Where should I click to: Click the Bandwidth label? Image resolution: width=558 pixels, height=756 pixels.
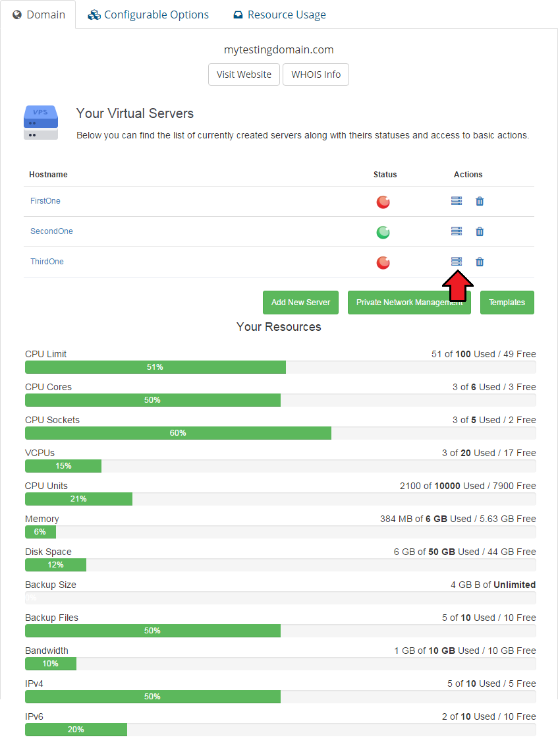point(47,651)
